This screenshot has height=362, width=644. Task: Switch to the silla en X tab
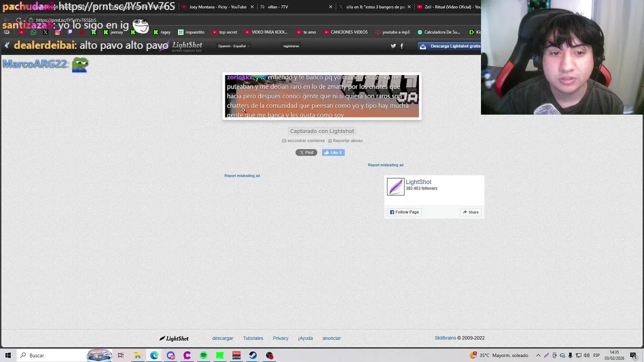pos(372,7)
